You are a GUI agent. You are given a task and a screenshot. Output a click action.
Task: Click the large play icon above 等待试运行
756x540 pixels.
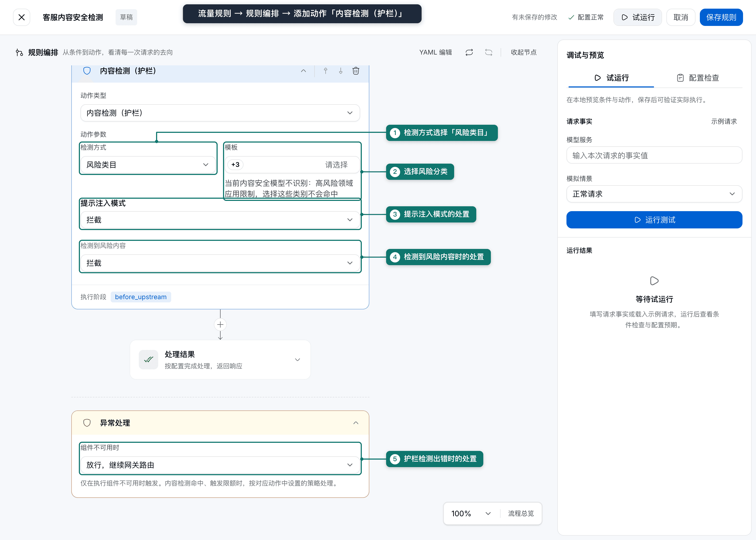[654, 281]
